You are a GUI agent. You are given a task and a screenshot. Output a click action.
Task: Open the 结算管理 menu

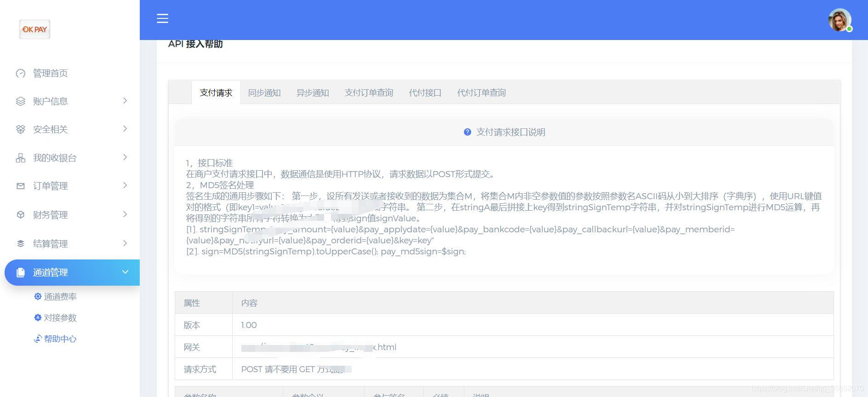[x=50, y=243]
